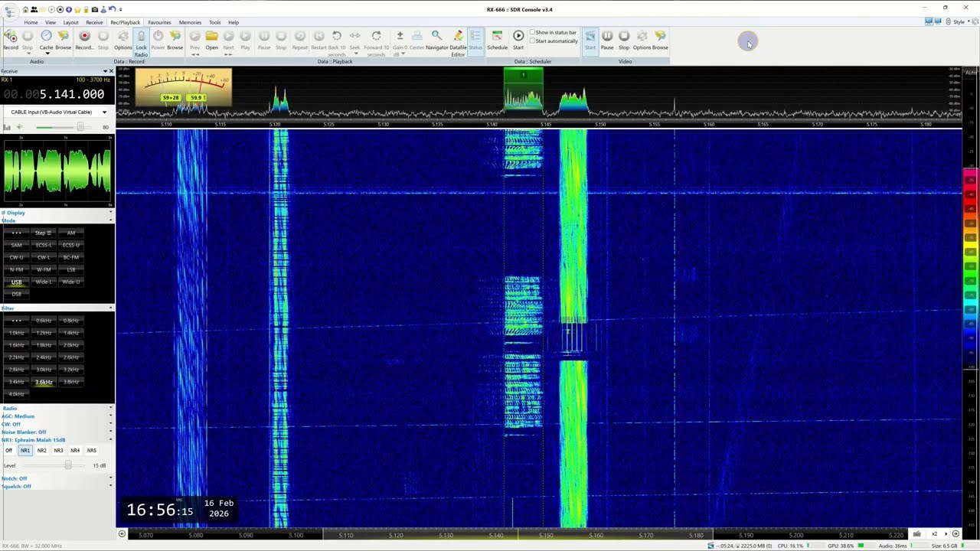Select NR4 noise reduction
Image resolution: width=980 pixels, height=551 pixels.
[75, 451]
